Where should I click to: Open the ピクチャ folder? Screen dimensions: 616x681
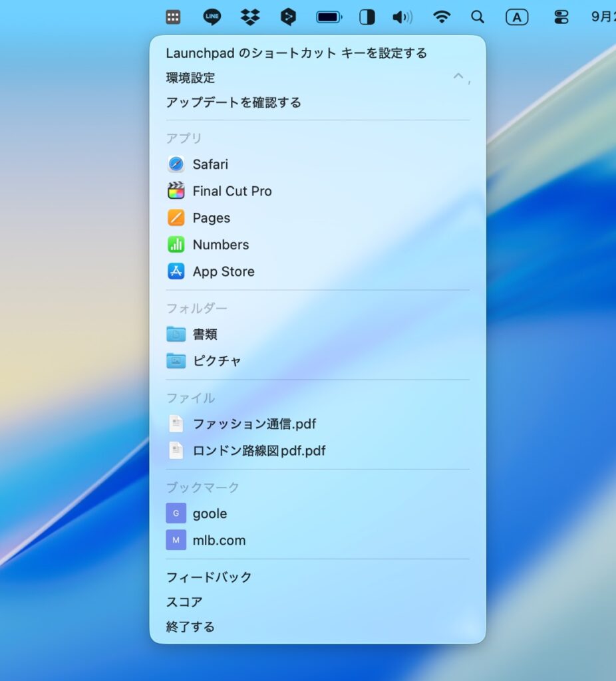[216, 361]
